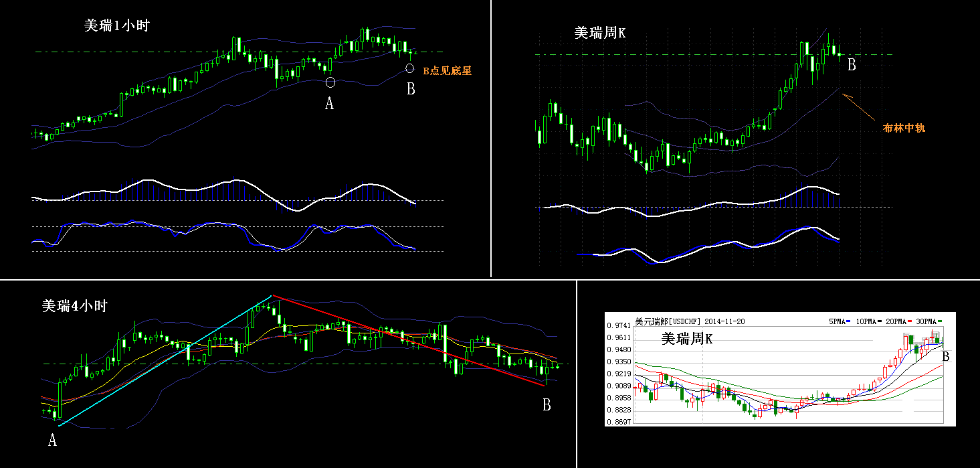Click the 布林中轨 label
Viewport: 980px width, 468px height.
tap(904, 129)
